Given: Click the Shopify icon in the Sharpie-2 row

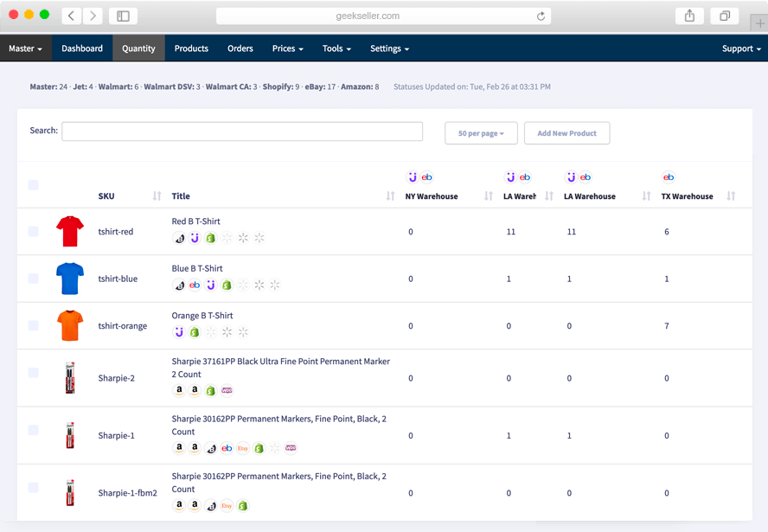Looking at the screenshot, I should click(211, 390).
